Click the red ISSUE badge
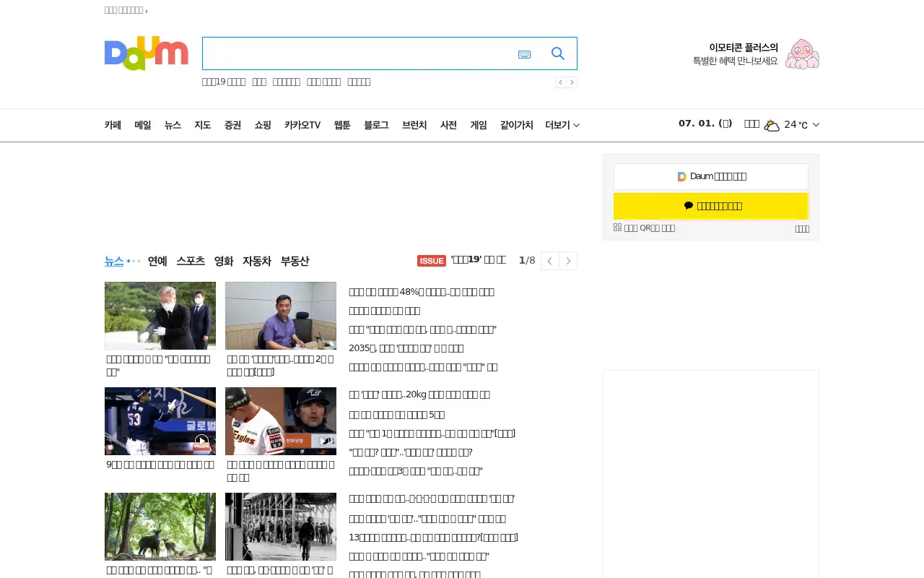Viewport: 924px width, 578px height. (432, 260)
